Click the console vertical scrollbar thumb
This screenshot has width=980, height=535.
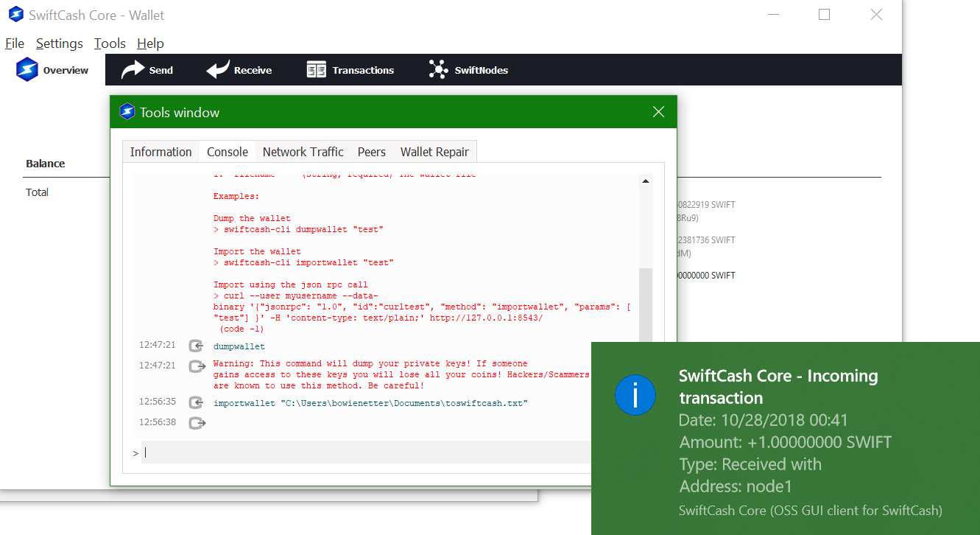pos(646,305)
